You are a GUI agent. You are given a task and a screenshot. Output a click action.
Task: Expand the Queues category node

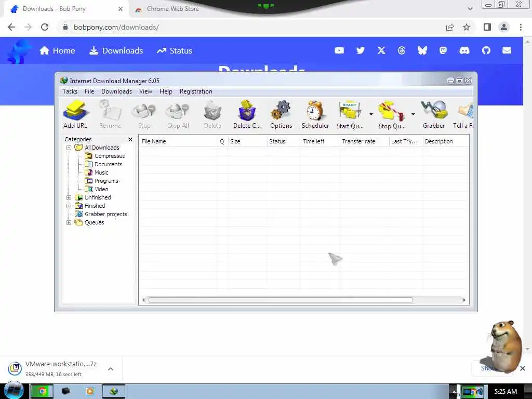pos(69,222)
